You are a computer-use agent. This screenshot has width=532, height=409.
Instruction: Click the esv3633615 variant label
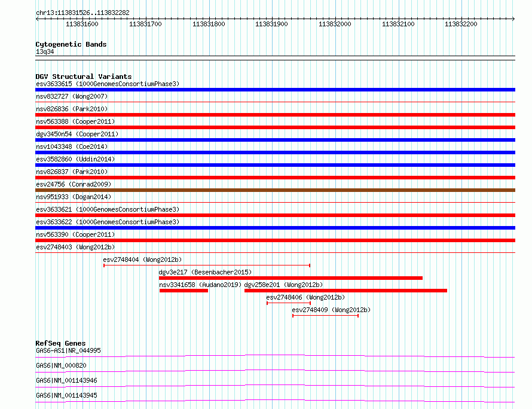108,84
